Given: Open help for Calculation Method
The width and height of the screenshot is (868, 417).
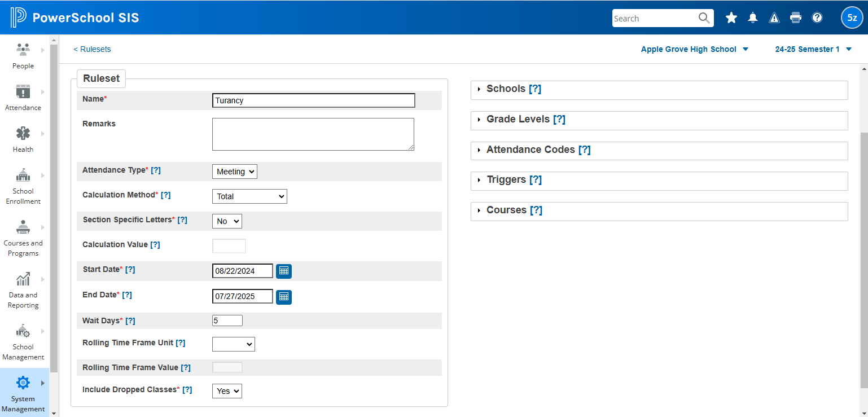Looking at the screenshot, I should point(165,195).
